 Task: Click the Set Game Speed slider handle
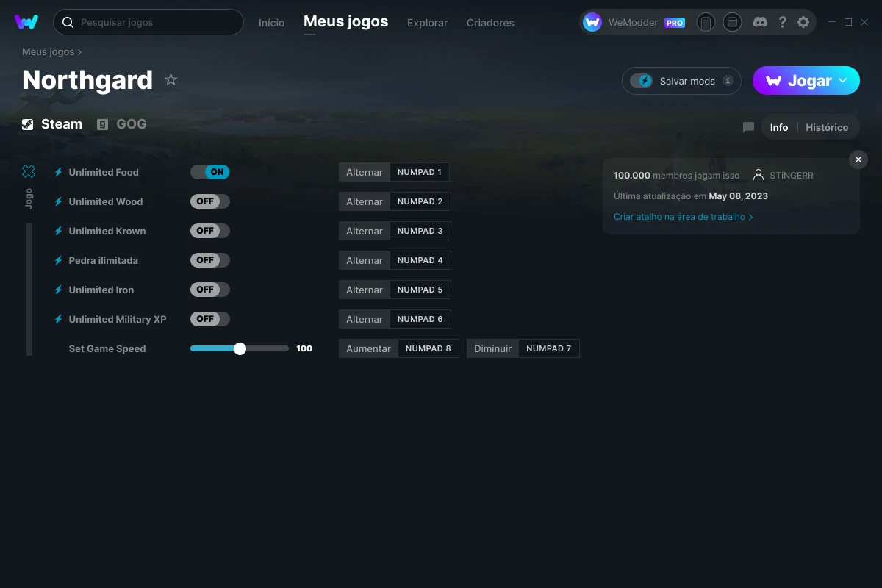click(x=240, y=348)
